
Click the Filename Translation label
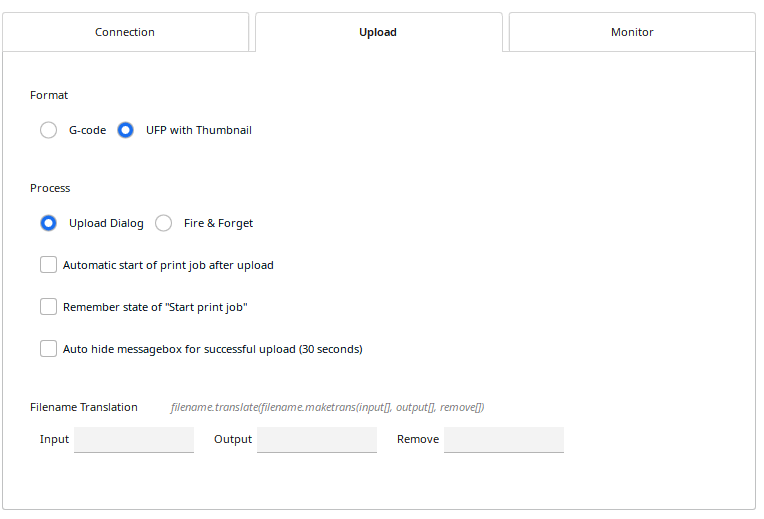(x=84, y=407)
